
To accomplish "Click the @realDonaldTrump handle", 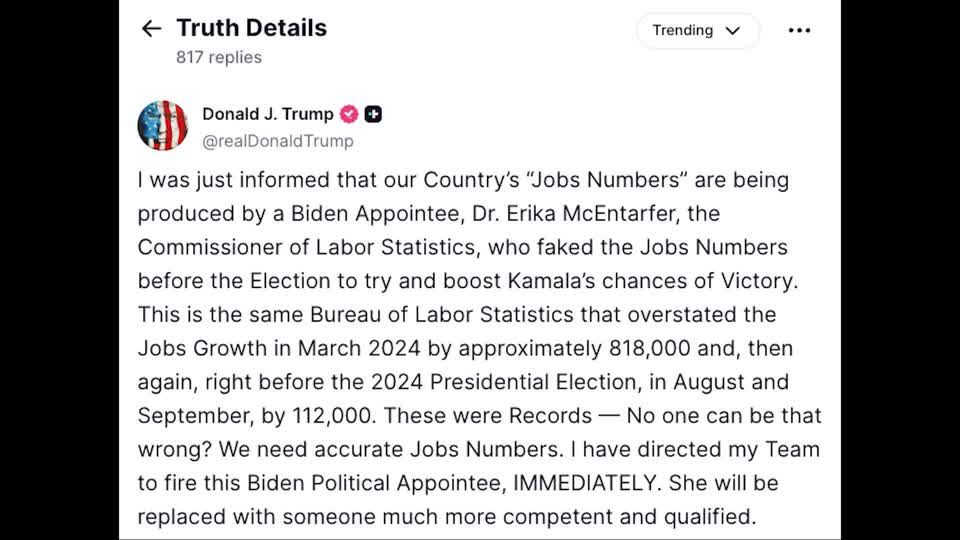I will [278, 141].
